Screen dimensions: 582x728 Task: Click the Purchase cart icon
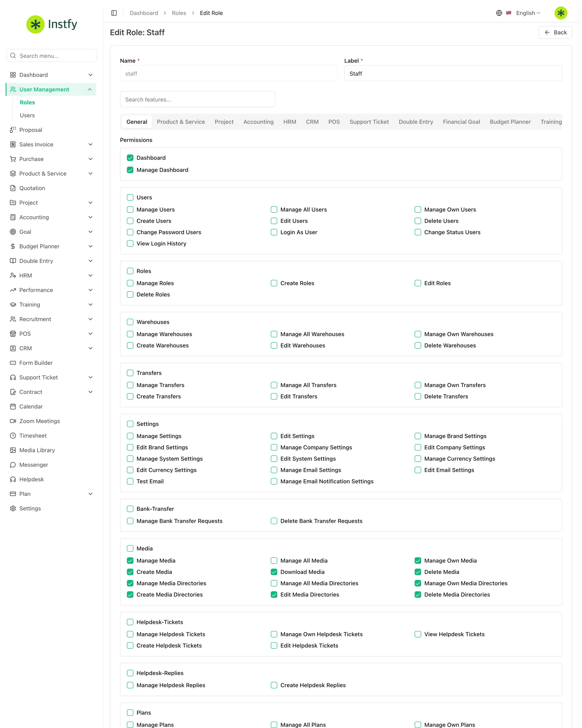tap(13, 159)
